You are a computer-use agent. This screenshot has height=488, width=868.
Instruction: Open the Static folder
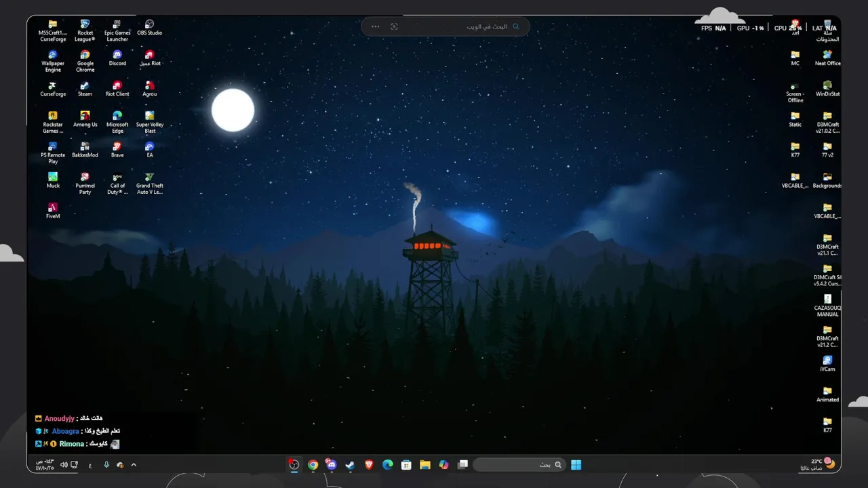[x=795, y=120]
